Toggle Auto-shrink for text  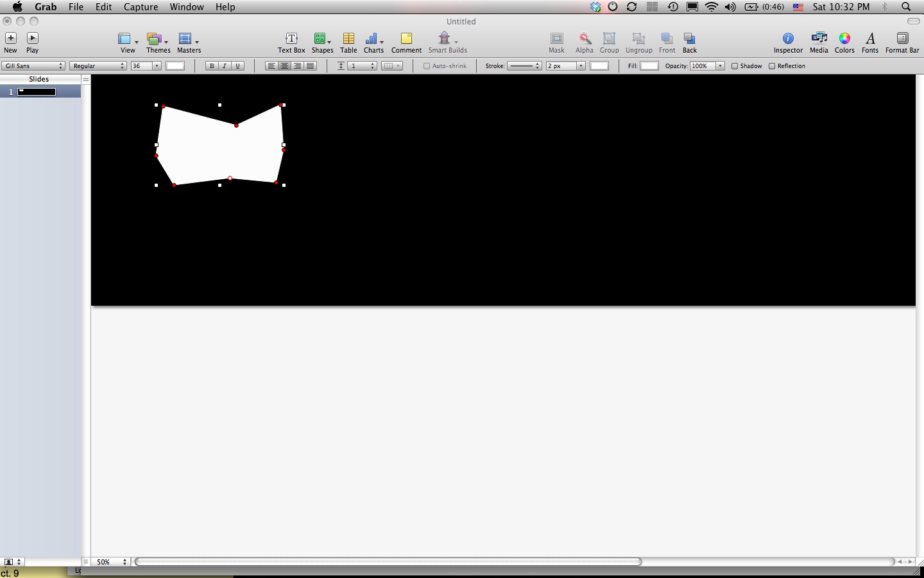click(427, 66)
